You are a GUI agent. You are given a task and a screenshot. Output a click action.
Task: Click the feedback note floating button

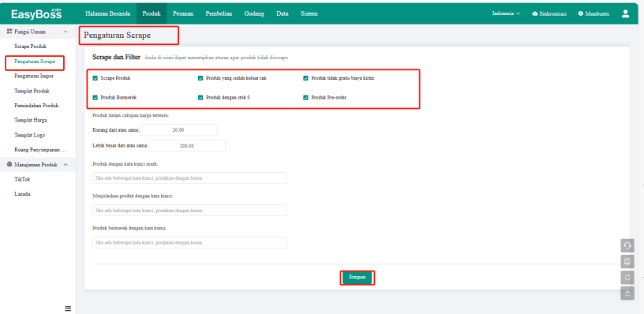[x=627, y=261]
